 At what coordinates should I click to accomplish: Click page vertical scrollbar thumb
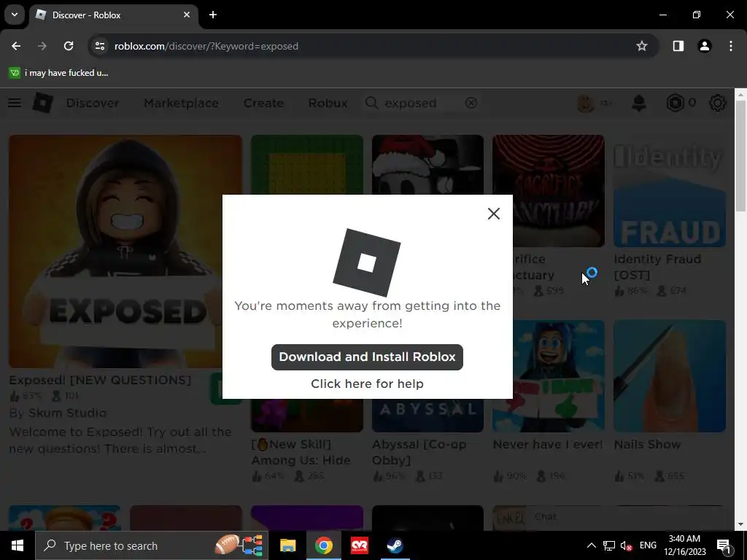740,155
